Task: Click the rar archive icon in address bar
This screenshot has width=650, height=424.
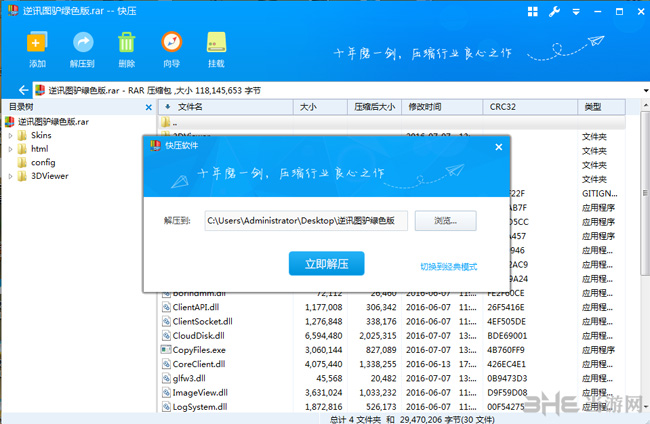Action: (40, 90)
